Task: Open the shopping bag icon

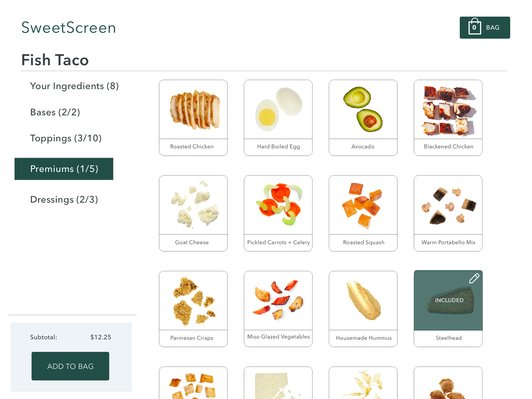Action: point(474,27)
